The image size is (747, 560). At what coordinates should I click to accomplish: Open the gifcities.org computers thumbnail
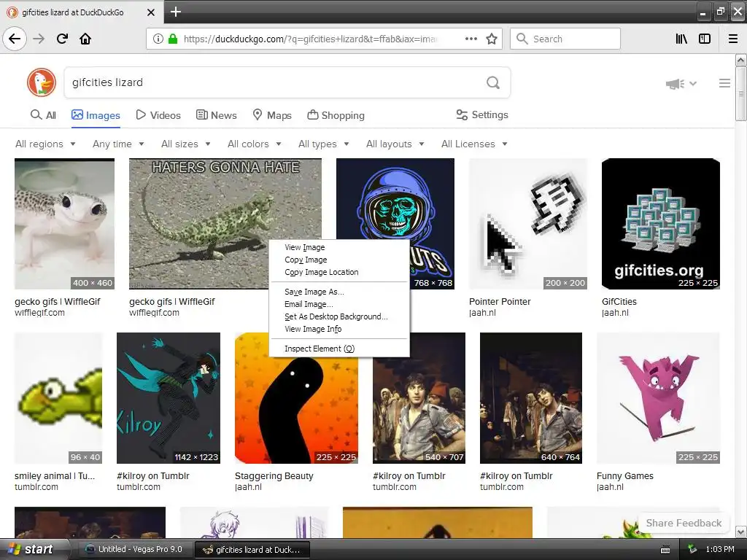point(661,224)
